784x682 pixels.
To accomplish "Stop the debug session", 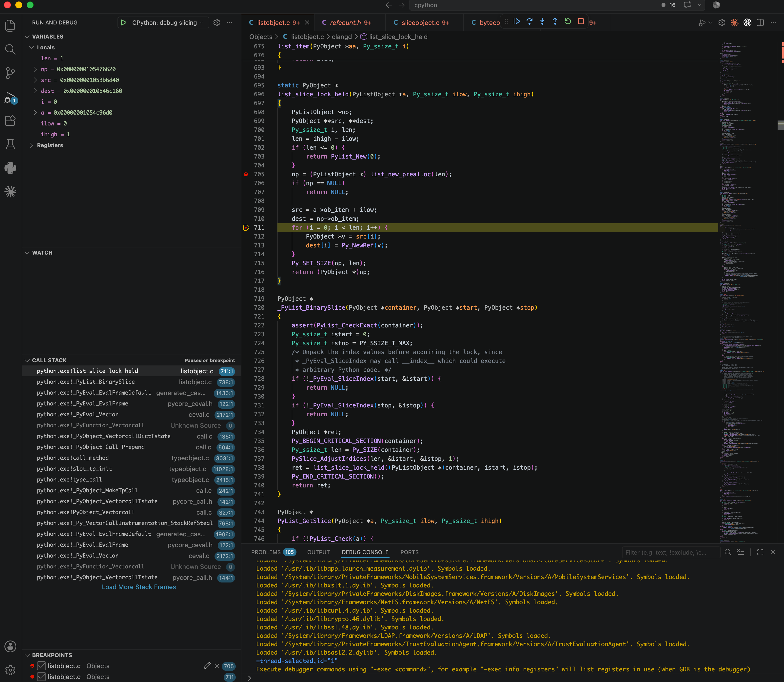I will click(x=581, y=22).
